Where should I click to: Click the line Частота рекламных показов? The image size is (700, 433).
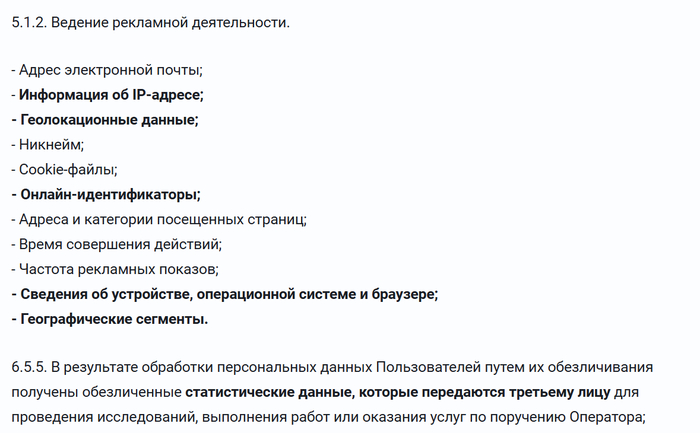(115, 270)
